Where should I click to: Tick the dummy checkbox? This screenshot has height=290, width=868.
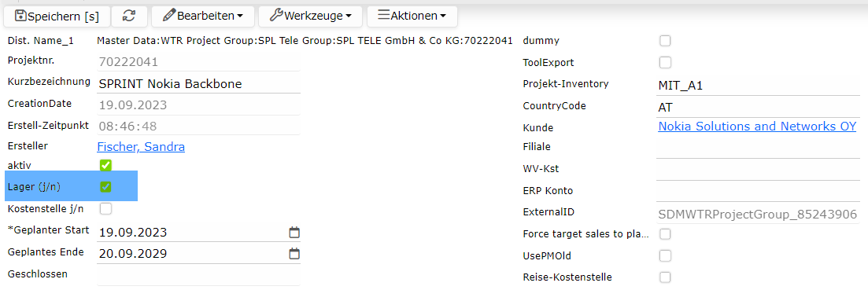pyautogui.click(x=665, y=41)
